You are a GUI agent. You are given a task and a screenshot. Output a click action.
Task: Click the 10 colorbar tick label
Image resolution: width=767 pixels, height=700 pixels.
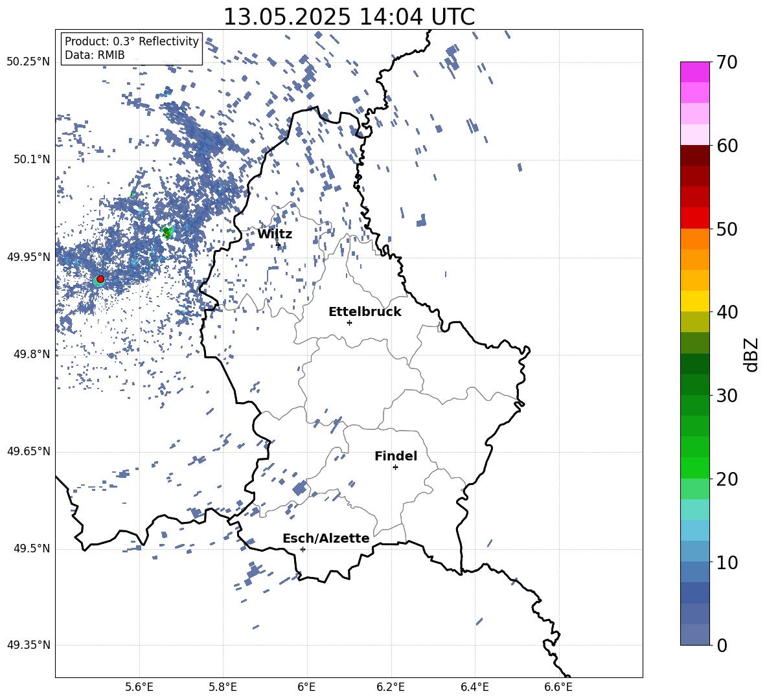tap(727, 562)
